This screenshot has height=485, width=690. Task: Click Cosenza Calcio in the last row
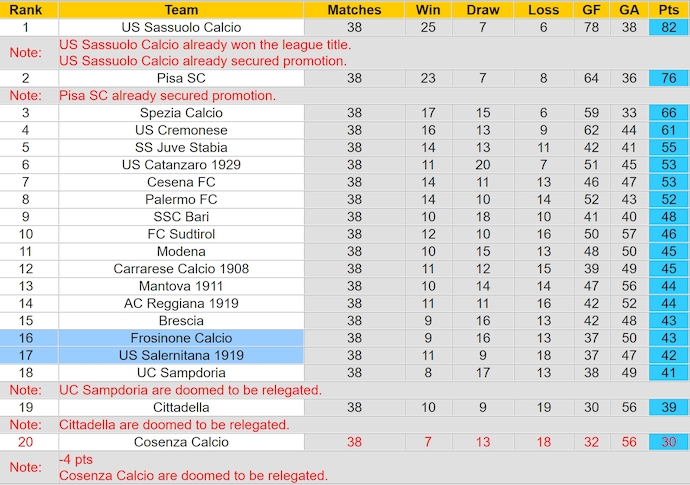tap(181, 442)
